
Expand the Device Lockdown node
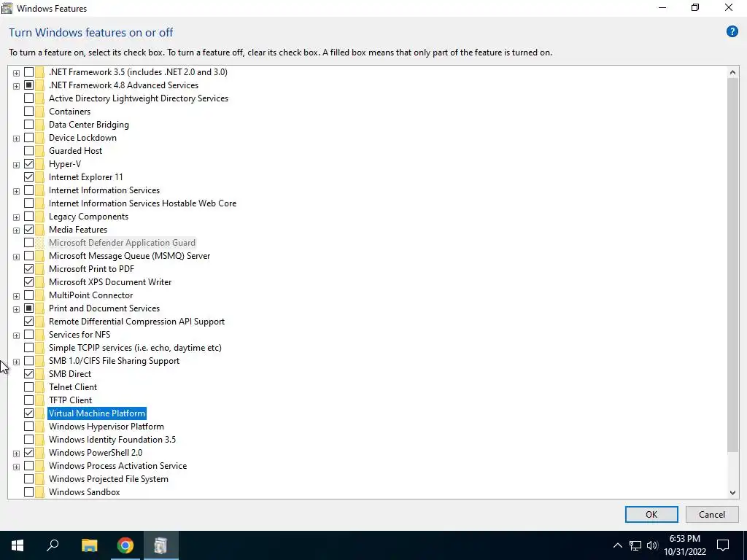coord(16,139)
